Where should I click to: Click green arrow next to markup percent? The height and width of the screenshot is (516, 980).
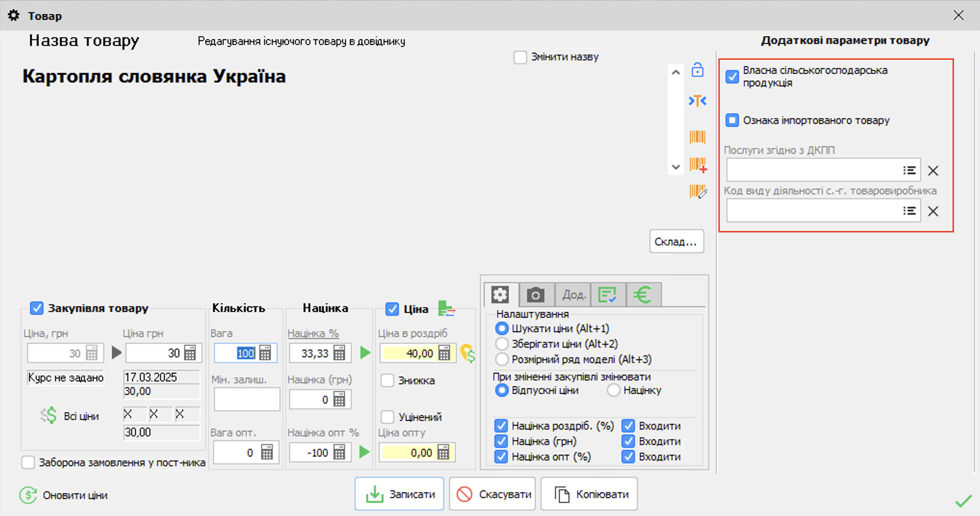365,353
